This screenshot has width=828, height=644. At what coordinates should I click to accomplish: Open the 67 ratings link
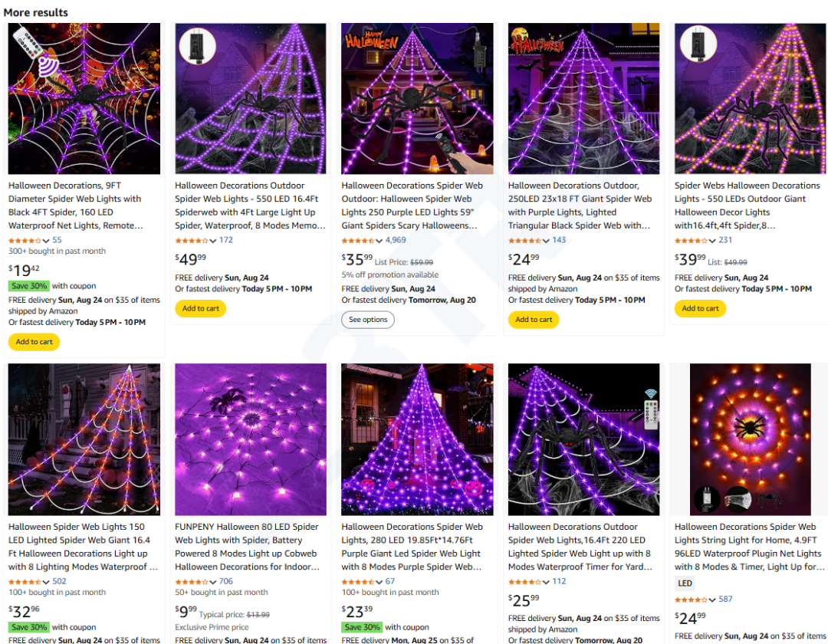point(390,581)
